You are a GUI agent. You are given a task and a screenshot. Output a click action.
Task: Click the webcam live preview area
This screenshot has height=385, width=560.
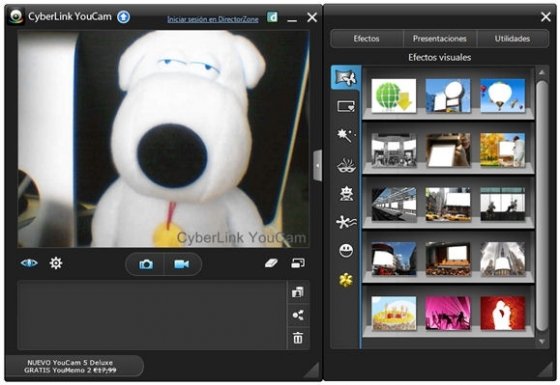(164, 139)
